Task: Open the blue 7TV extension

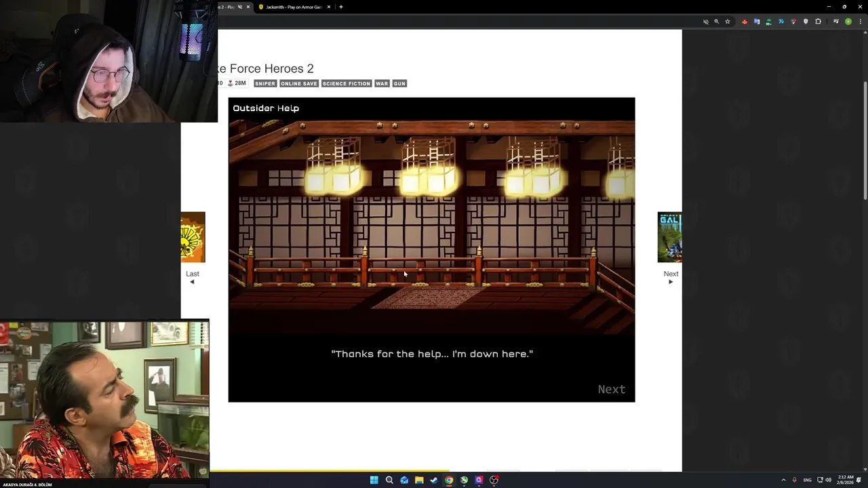Action: click(x=781, y=22)
